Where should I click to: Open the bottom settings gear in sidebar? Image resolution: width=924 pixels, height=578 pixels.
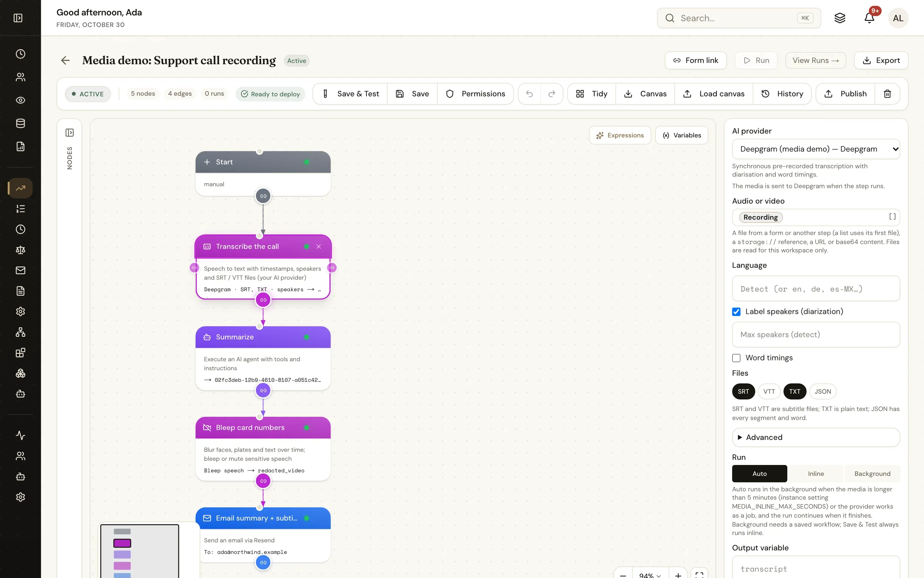coord(21,497)
